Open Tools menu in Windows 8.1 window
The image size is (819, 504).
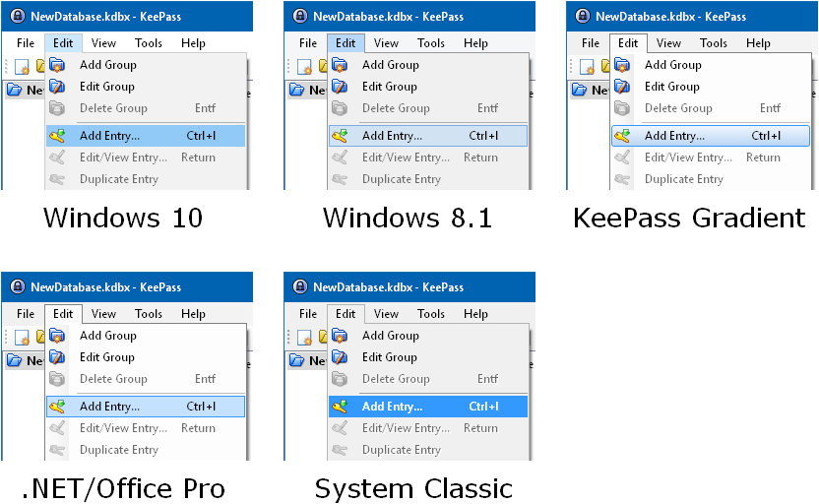coord(431,43)
